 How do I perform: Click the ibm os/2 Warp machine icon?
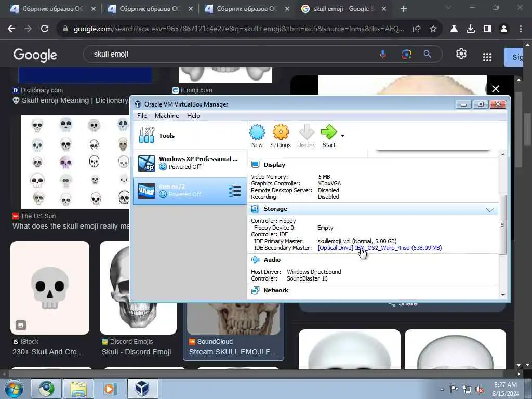point(147,191)
